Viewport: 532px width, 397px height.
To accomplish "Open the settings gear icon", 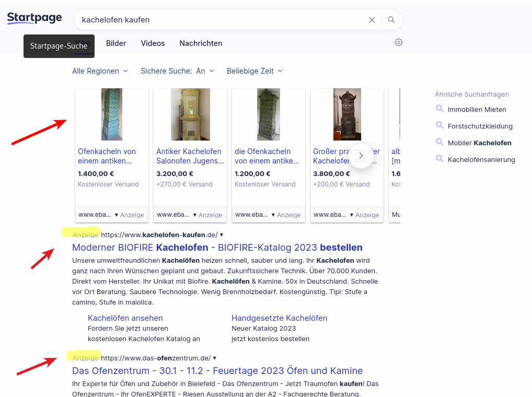I will pos(399,42).
